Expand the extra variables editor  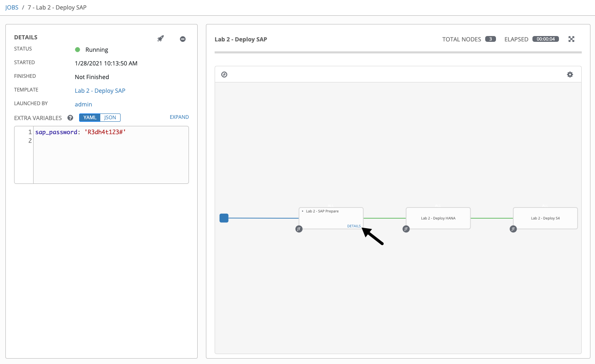click(179, 117)
